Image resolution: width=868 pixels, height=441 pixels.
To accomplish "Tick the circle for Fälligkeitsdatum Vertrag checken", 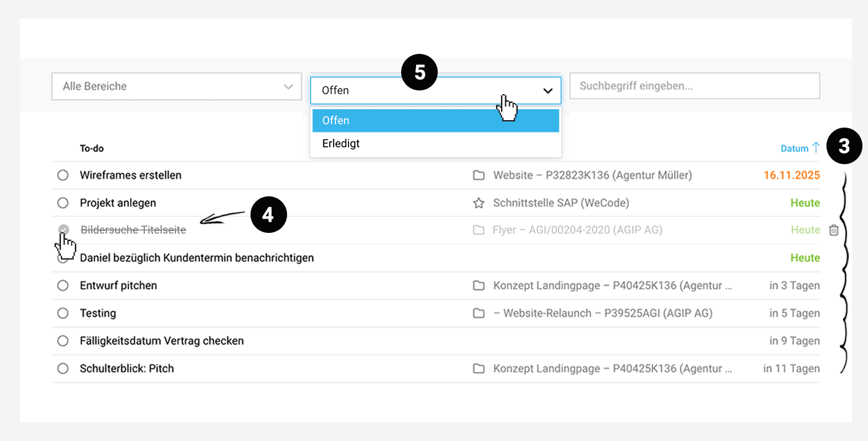I will 63,341.
